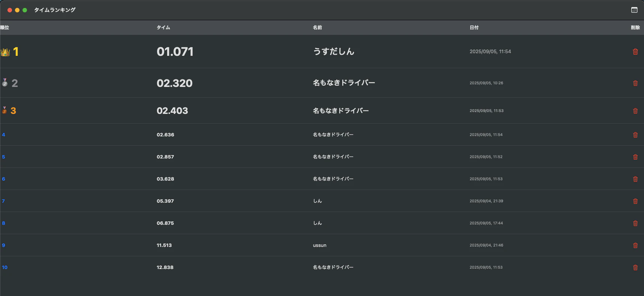Viewport: 644px width, 296px height.
Task: Click the date 2025/09/04, 21:39
Action: click(x=487, y=201)
